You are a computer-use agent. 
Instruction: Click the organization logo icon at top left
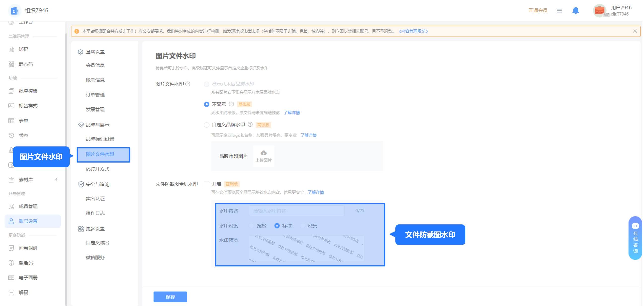[14, 10]
